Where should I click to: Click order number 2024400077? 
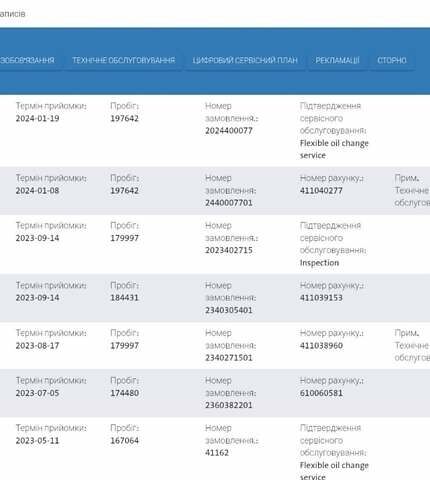coord(229,131)
